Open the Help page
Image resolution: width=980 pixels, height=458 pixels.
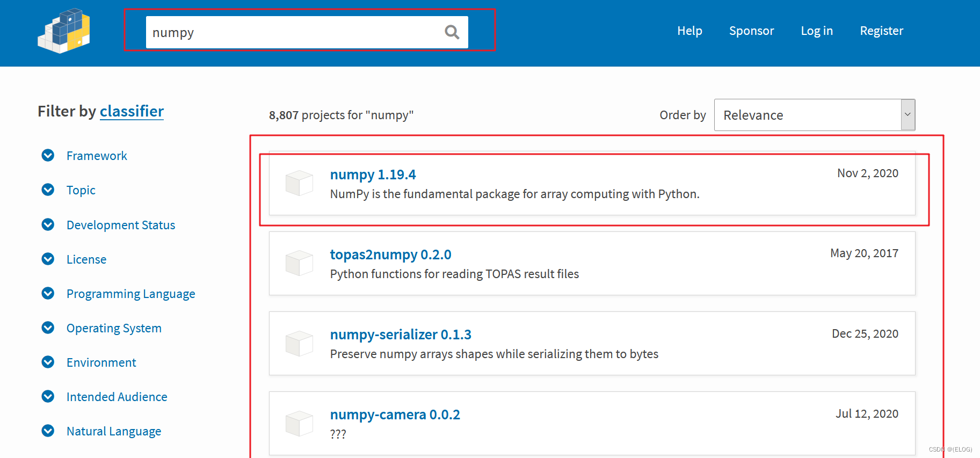point(689,31)
